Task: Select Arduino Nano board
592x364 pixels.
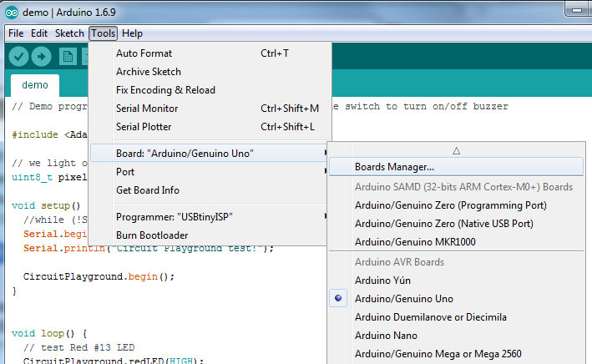Action: point(381,336)
